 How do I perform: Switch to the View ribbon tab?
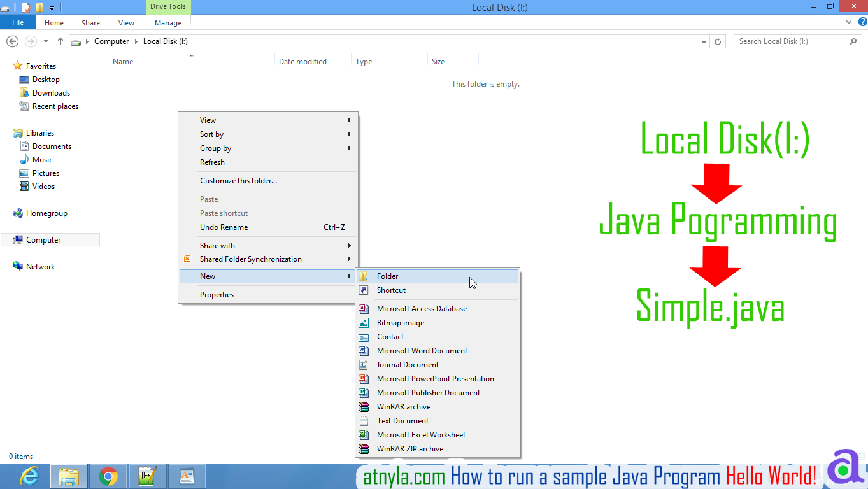tap(126, 22)
